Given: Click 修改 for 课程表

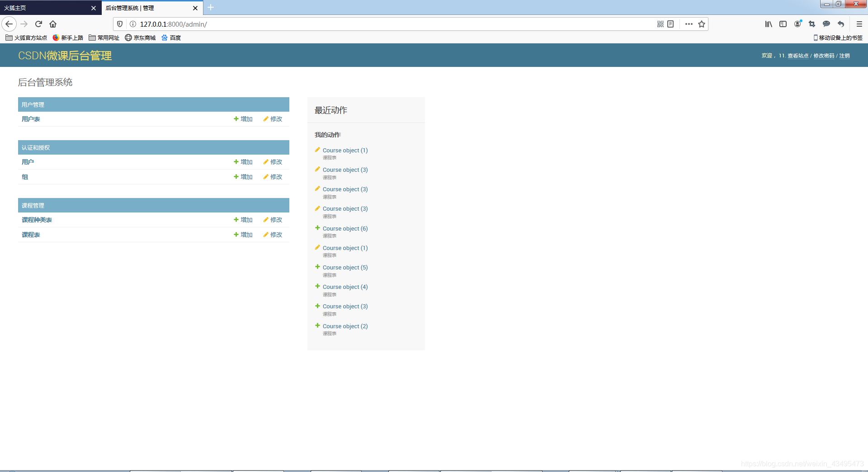Looking at the screenshot, I should (x=273, y=235).
